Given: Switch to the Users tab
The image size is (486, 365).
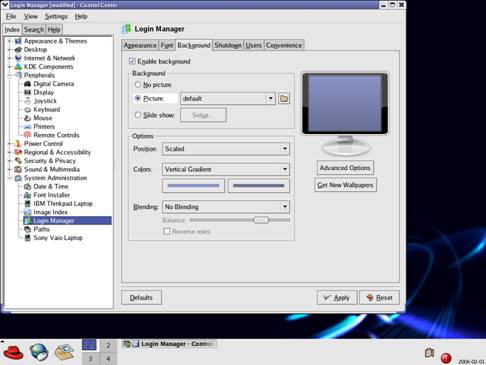Looking at the screenshot, I should pyautogui.click(x=254, y=45).
